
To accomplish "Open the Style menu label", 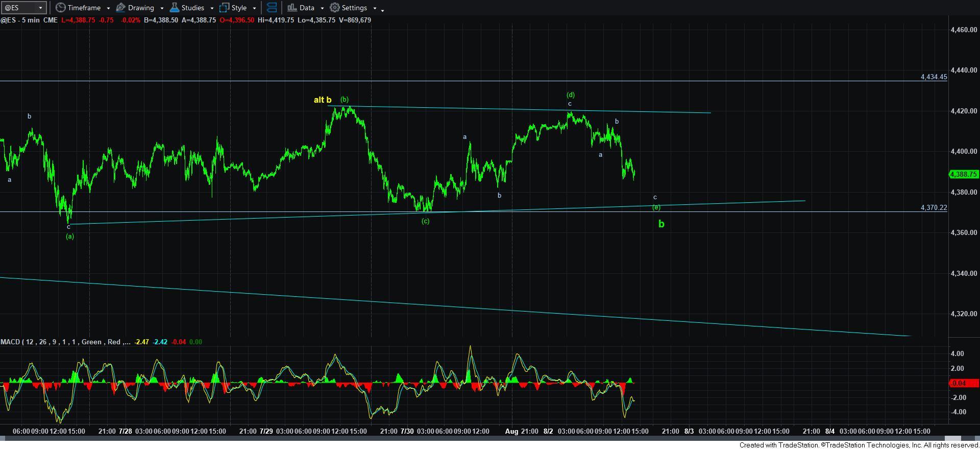I will (x=239, y=8).
